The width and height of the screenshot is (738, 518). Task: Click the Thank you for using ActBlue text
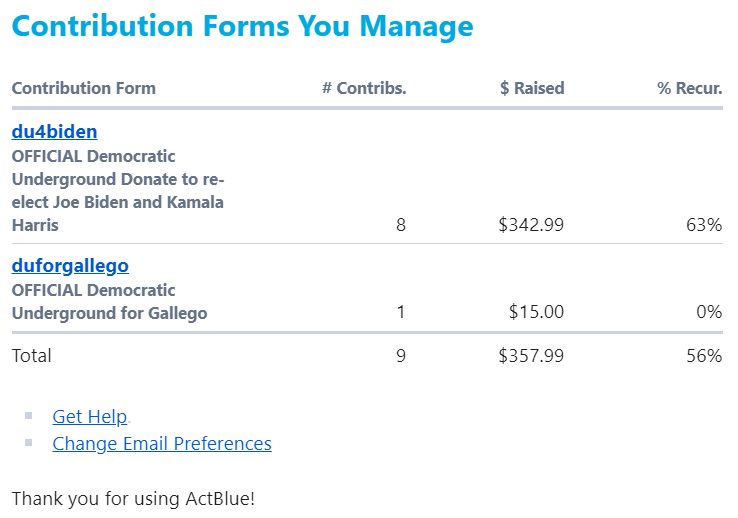133,498
